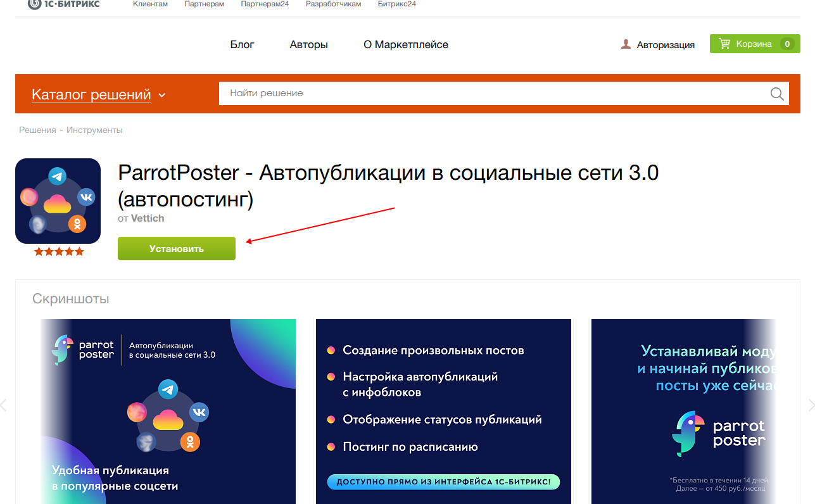Open the Vettich developer link
The height and width of the screenshot is (504, 815).
click(148, 218)
